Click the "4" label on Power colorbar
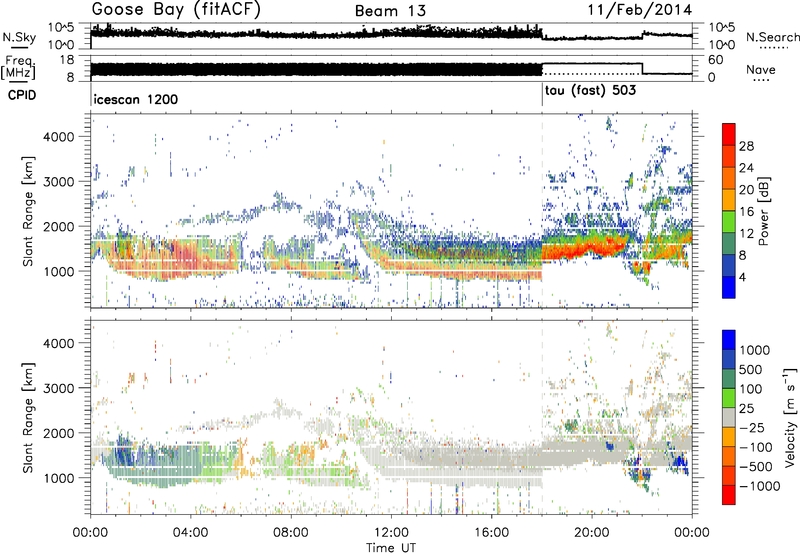Viewport: 800px width, 554px height. (x=742, y=278)
